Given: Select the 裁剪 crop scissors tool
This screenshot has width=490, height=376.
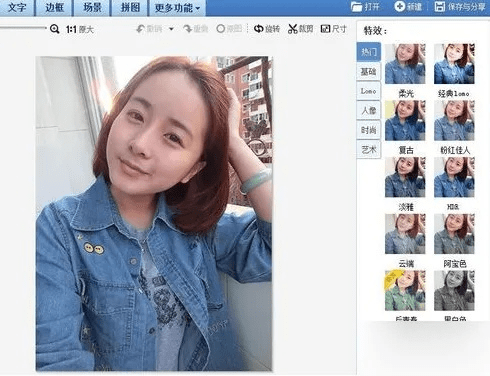Looking at the screenshot, I should 300,29.
